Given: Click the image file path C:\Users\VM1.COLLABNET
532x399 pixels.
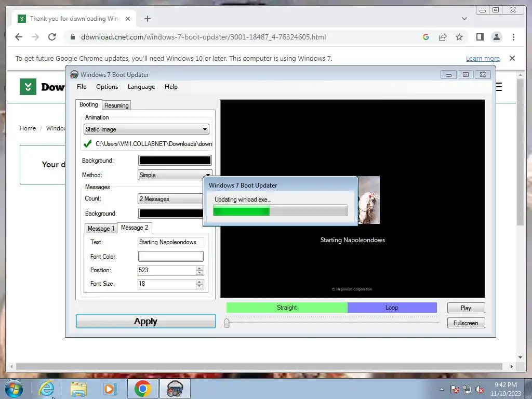Looking at the screenshot, I should coord(154,144).
